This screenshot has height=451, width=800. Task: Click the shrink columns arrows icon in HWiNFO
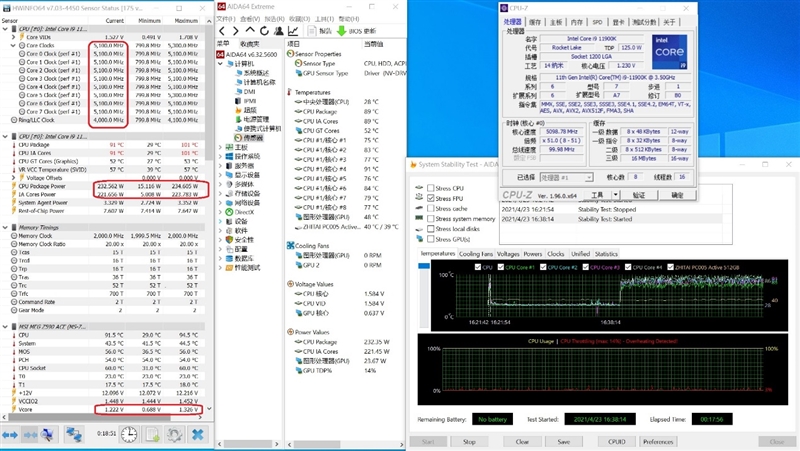[31, 435]
